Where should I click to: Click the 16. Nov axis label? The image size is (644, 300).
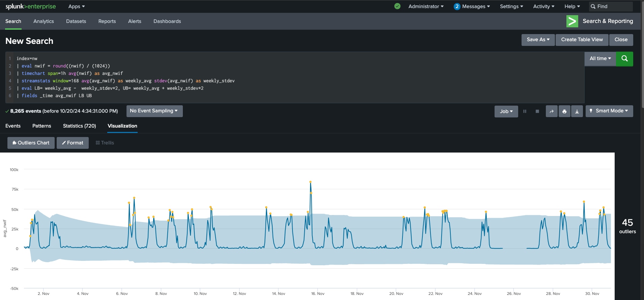318,294
